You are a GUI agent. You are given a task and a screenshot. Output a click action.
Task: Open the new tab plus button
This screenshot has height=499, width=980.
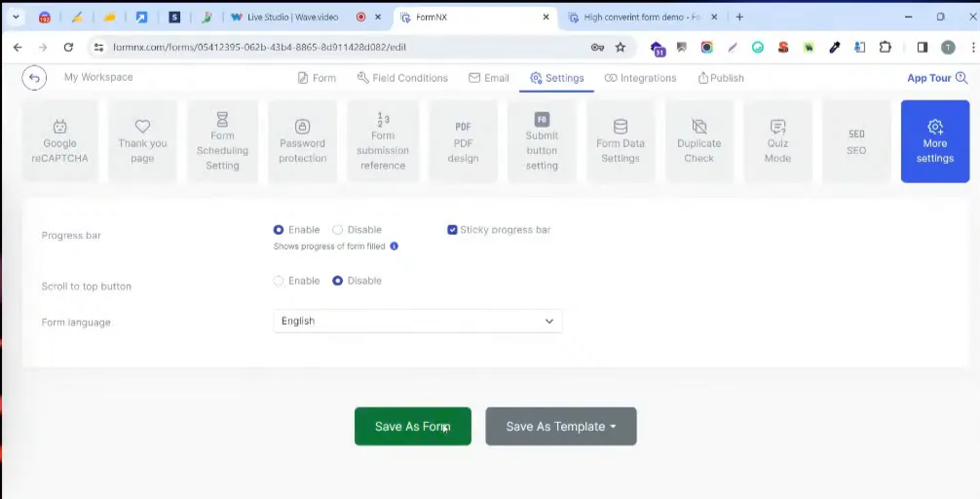point(739,18)
